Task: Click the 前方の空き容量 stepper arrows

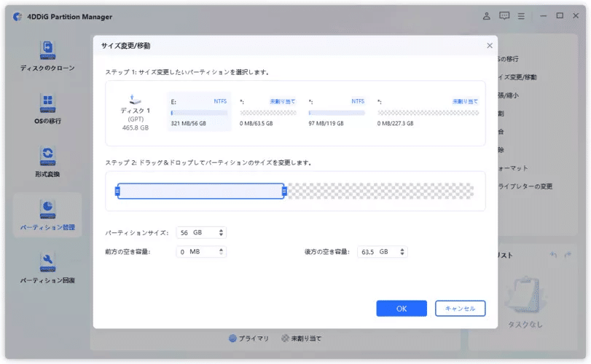Action: (x=222, y=251)
